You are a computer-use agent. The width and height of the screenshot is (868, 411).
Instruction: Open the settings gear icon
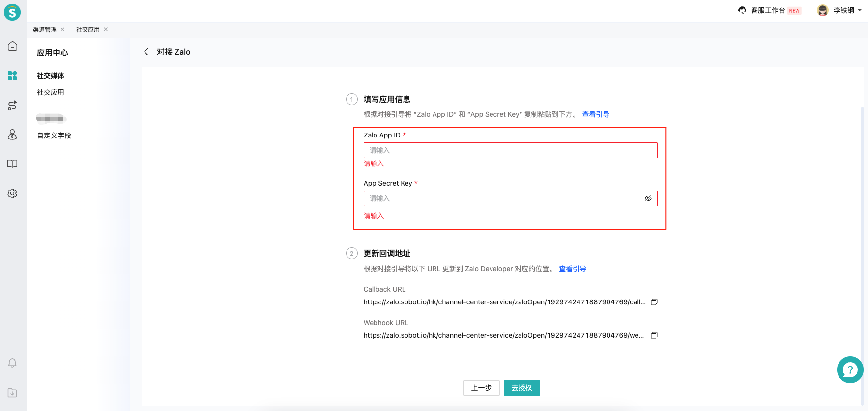pyautogui.click(x=12, y=193)
